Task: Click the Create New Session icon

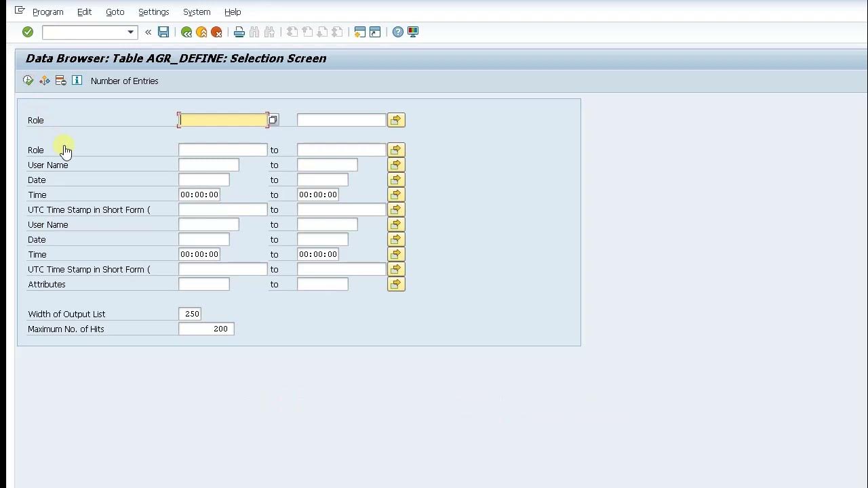Action: pyautogui.click(x=360, y=32)
